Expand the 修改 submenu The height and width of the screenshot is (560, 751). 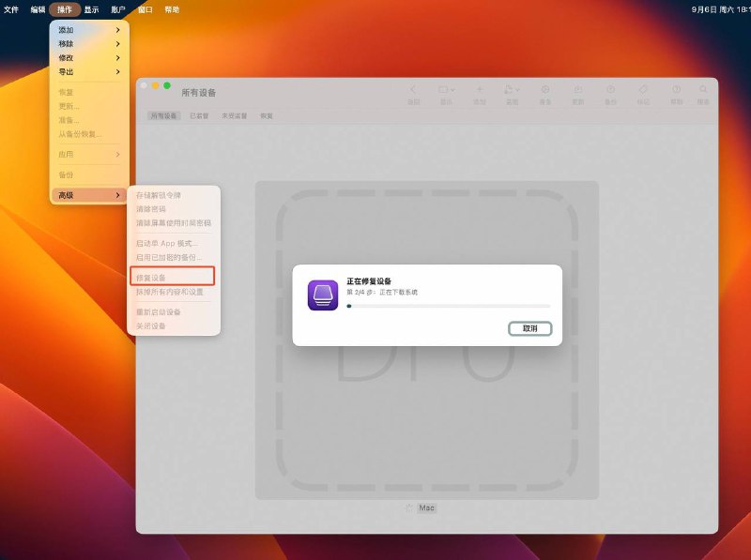pyautogui.click(x=89, y=57)
